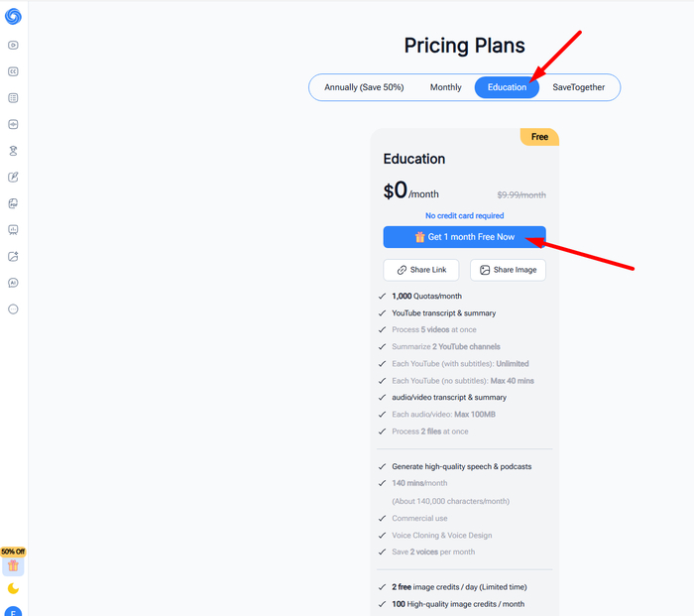Screen dimensions: 694x616
Task: Switch to the SaveTogether tab
Action: [x=578, y=87]
